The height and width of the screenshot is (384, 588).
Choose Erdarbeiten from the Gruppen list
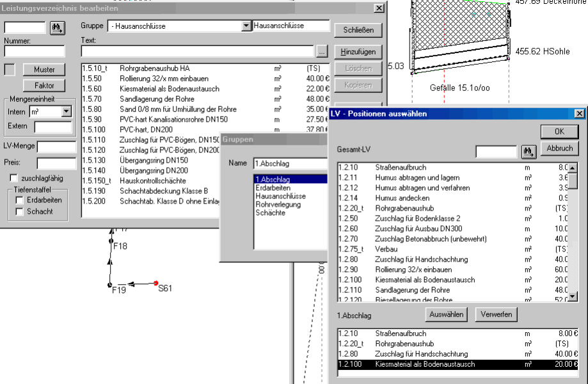(x=273, y=188)
